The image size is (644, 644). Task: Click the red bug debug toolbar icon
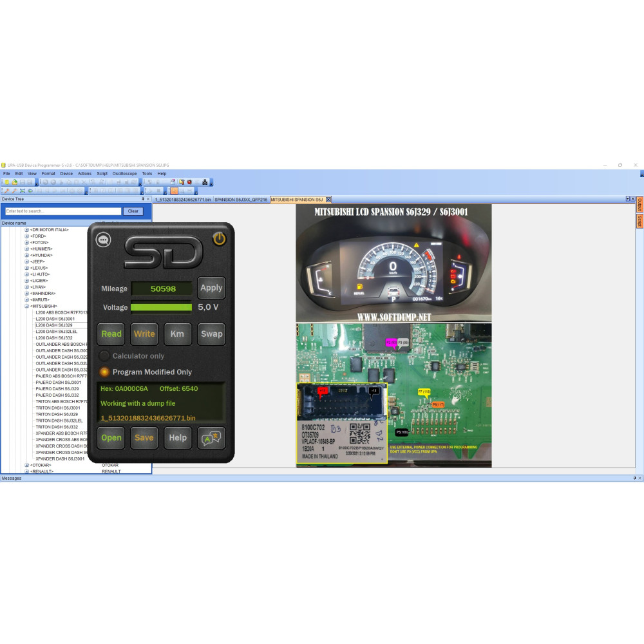click(x=189, y=182)
